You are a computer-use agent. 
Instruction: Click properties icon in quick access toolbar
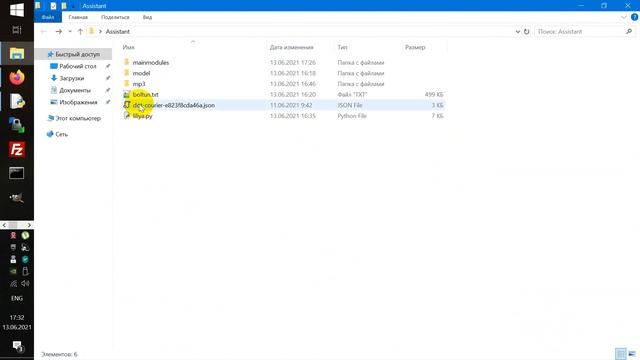coord(53,6)
